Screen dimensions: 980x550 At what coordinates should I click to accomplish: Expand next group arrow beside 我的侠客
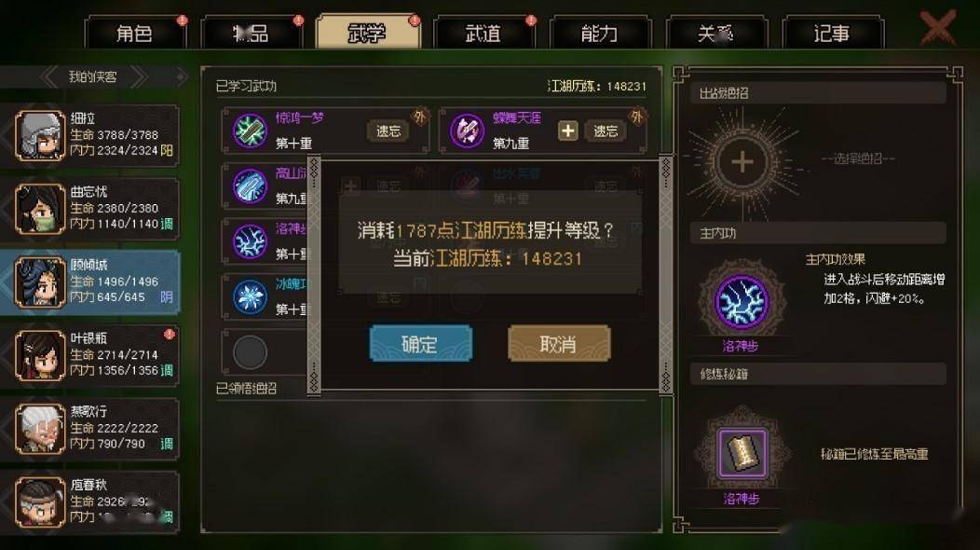click(140, 77)
